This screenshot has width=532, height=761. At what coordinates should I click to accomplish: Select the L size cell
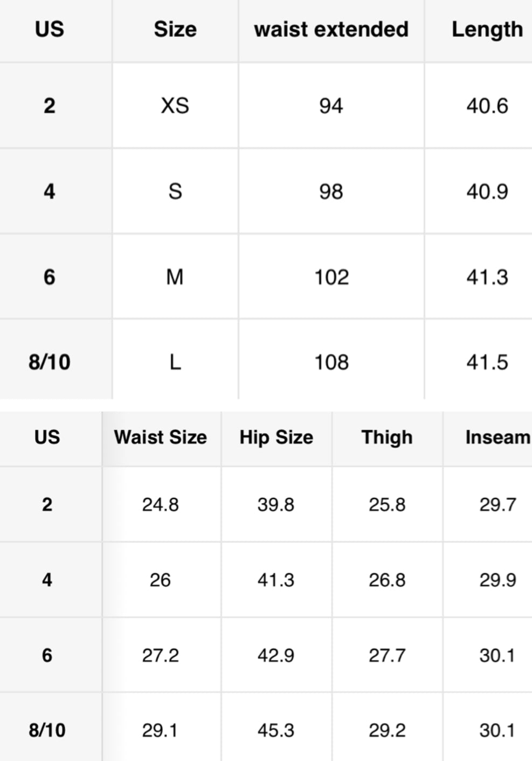click(175, 362)
